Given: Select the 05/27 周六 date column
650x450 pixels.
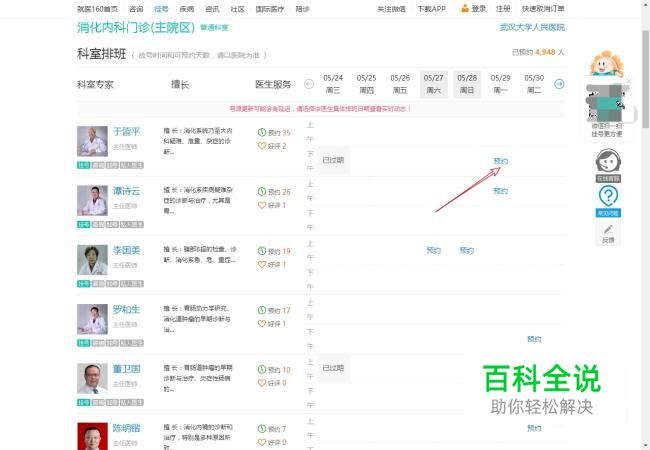Looking at the screenshot, I should pos(434,84).
